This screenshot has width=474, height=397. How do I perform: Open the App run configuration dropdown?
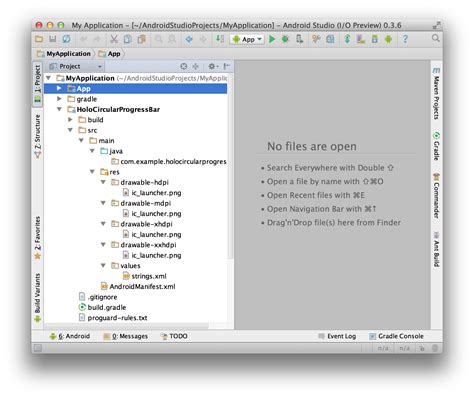point(247,39)
